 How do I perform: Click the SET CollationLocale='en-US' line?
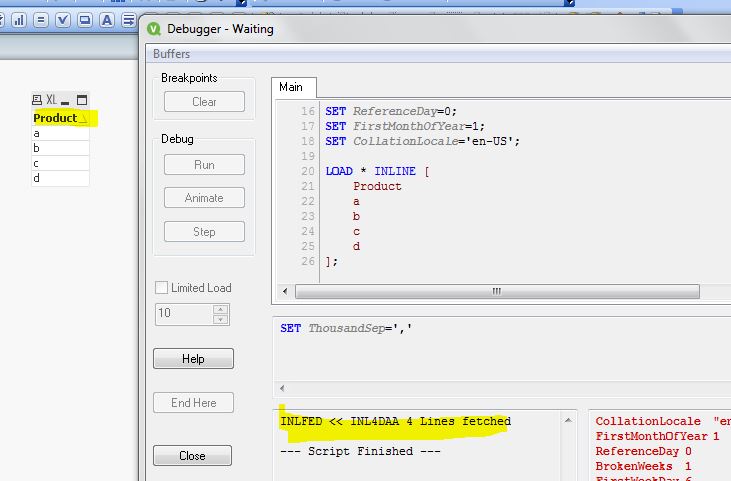point(422,141)
